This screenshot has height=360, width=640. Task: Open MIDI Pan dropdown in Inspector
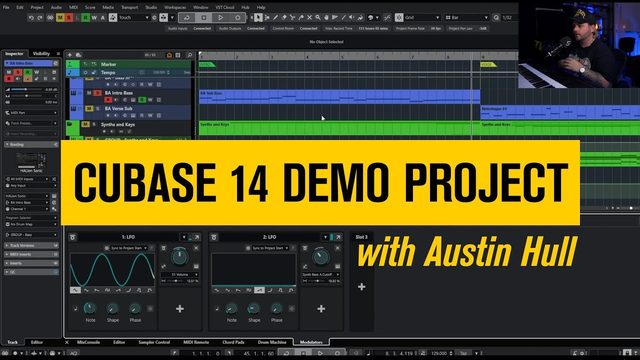(x=31, y=113)
